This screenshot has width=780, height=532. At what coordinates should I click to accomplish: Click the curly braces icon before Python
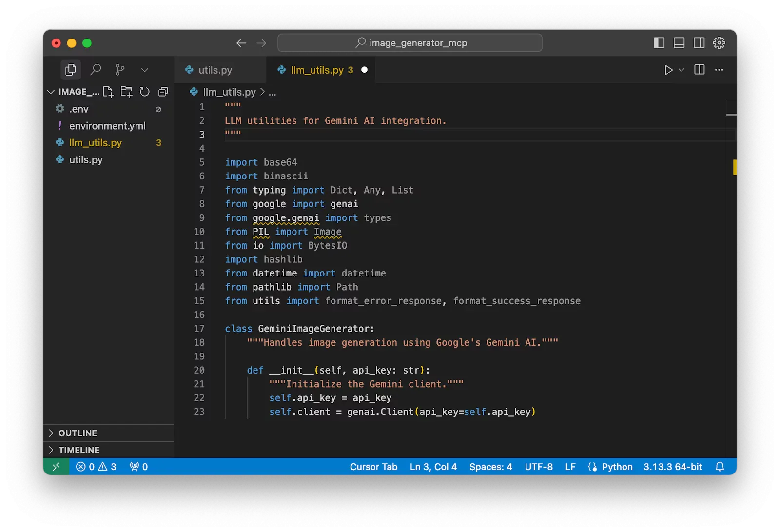click(592, 467)
